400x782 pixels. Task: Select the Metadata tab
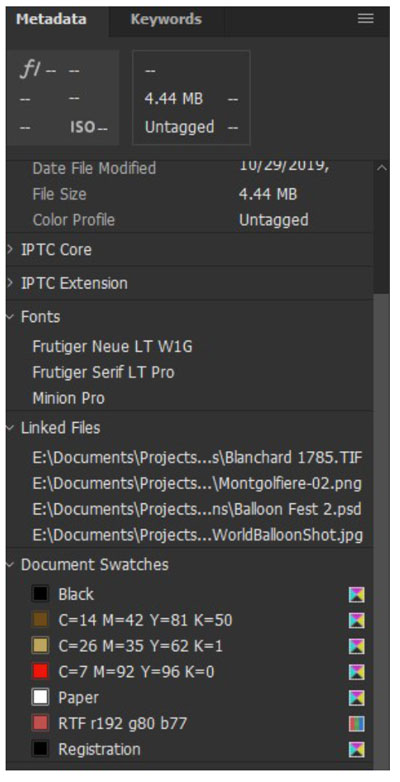pyautogui.click(x=51, y=19)
